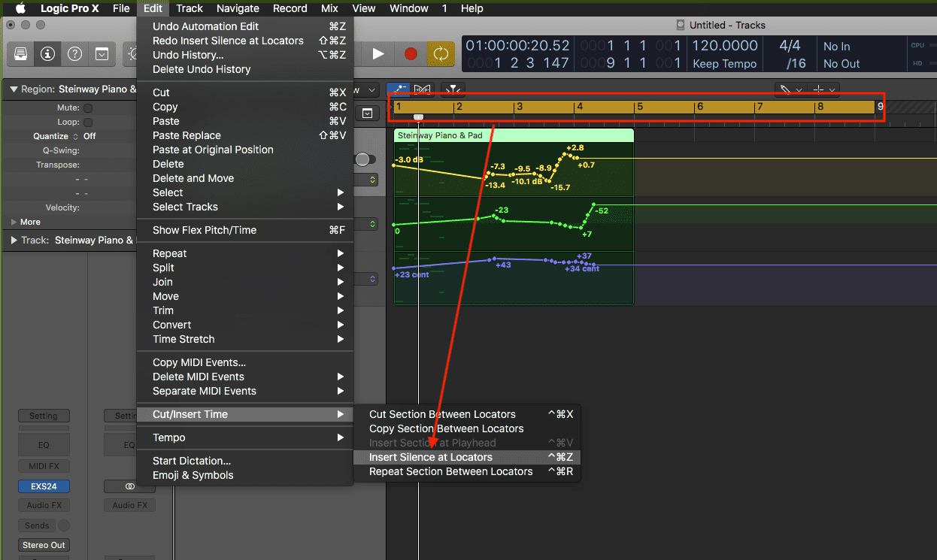937x560 pixels.
Task: Select Insert Silence at Locators
Action: pos(431,457)
